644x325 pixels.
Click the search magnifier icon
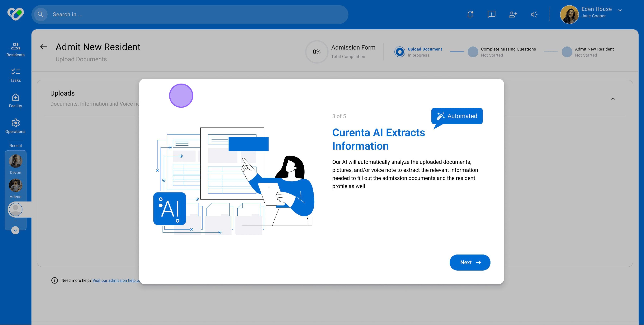pyautogui.click(x=40, y=15)
